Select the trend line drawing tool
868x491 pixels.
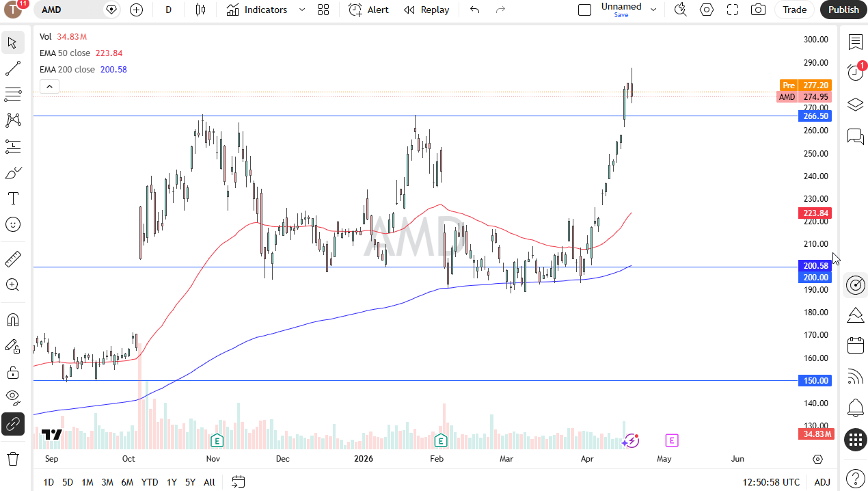pyautogui.click(x=12, y=68)
